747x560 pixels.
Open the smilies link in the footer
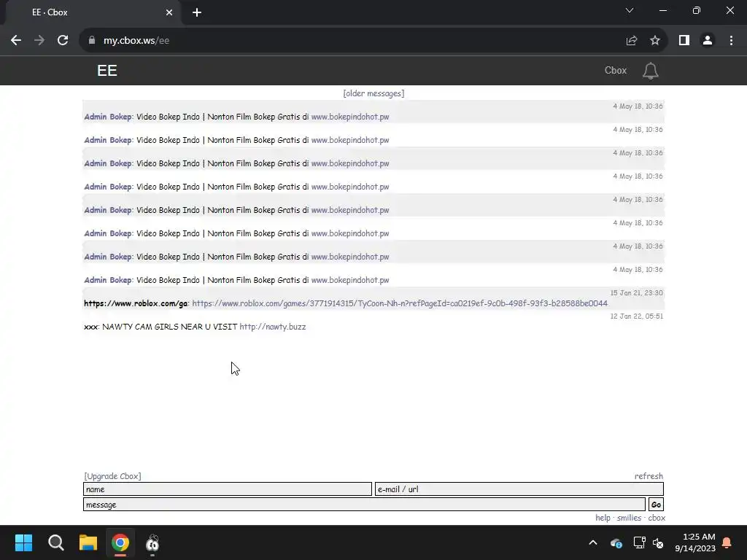point(629,518)
